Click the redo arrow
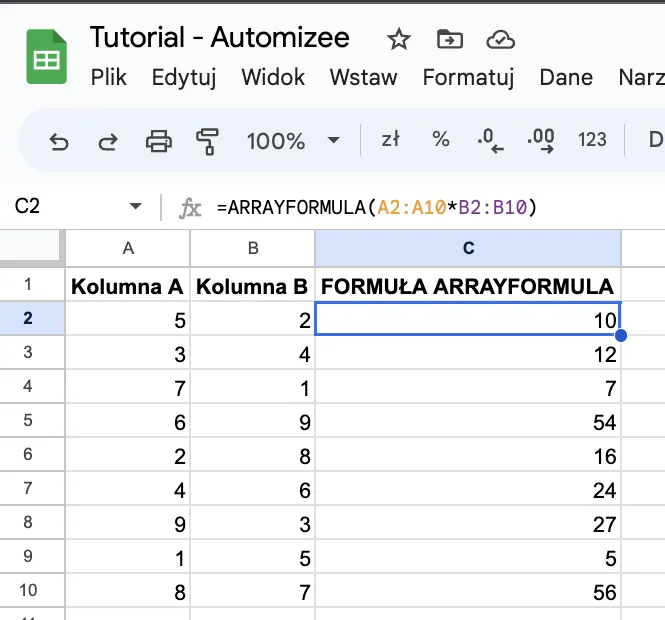The height and width of the screenshot is (620, 665). [x=108, y=141]
